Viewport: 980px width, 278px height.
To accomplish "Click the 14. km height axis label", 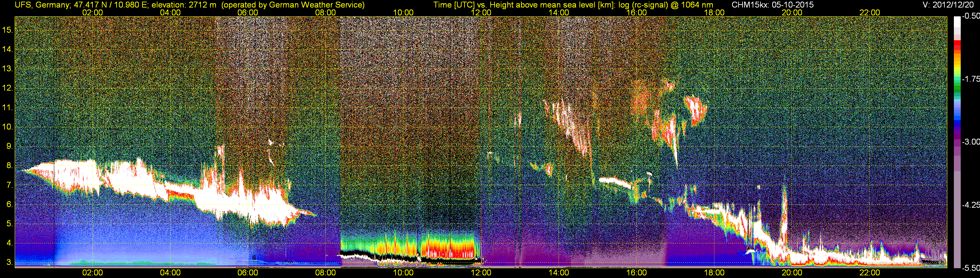I will 7,49.
